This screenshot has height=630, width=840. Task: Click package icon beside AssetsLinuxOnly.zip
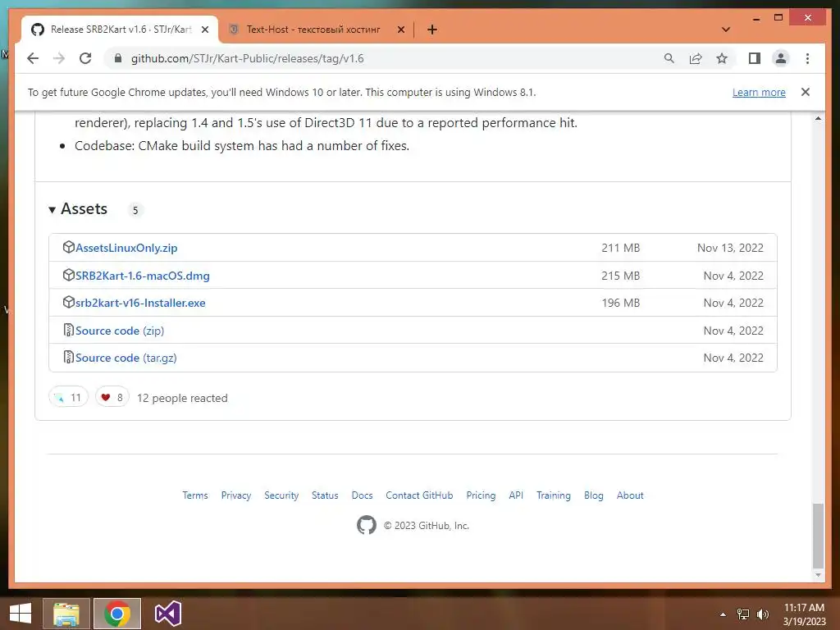pos(69,247)
